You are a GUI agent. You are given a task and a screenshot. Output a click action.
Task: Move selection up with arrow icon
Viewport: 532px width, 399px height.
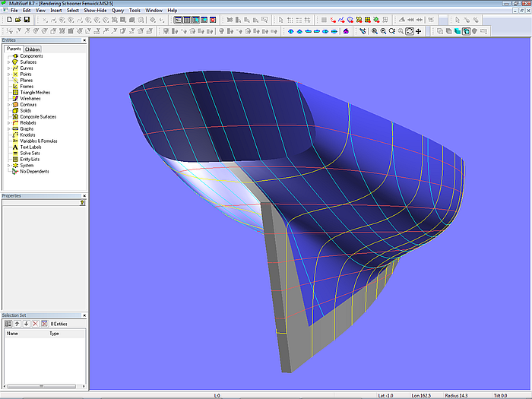(x=17, y=324)
